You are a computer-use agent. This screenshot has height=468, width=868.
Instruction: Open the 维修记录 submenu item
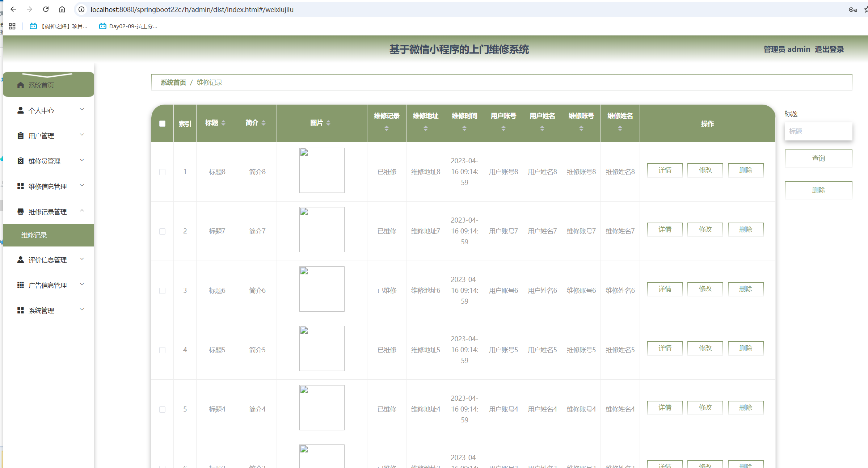click(x=34, y=235)
